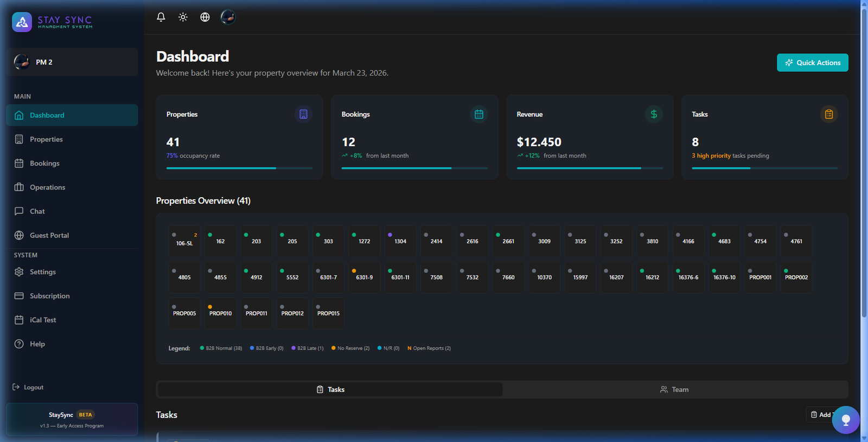Click the Add button in Tasks section

point(821,414)
